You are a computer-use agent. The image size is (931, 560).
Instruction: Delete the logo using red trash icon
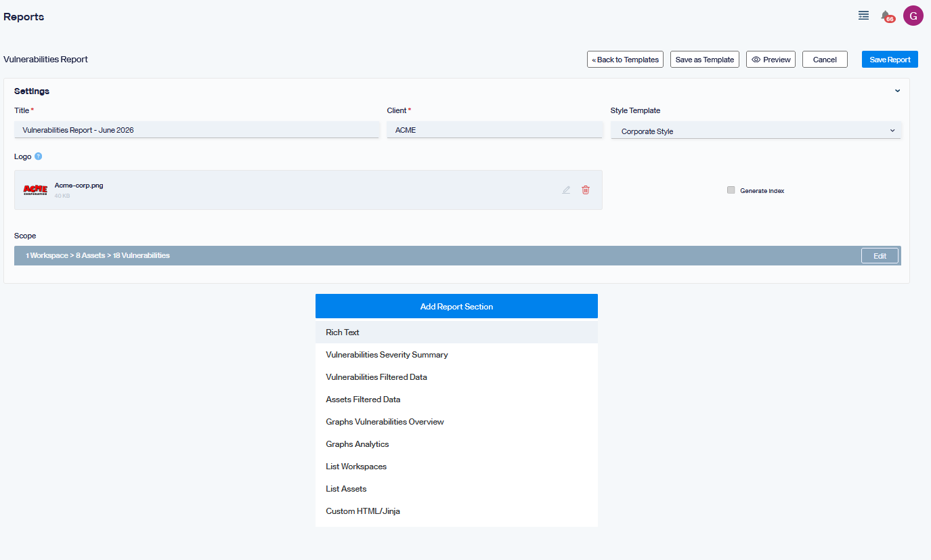[586, 190]
